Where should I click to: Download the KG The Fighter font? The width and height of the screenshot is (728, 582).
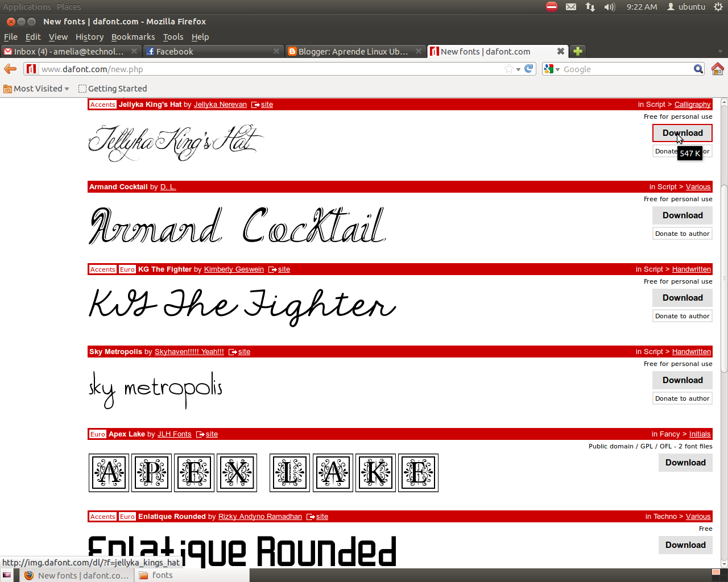pyautogui.click(x=682, y=298)
